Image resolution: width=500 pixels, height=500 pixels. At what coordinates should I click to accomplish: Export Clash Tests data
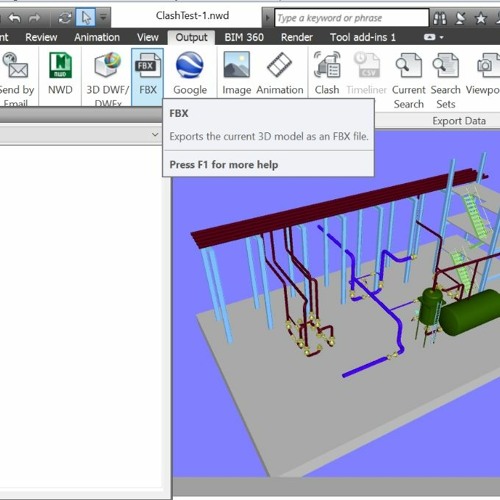coord(327,73)
